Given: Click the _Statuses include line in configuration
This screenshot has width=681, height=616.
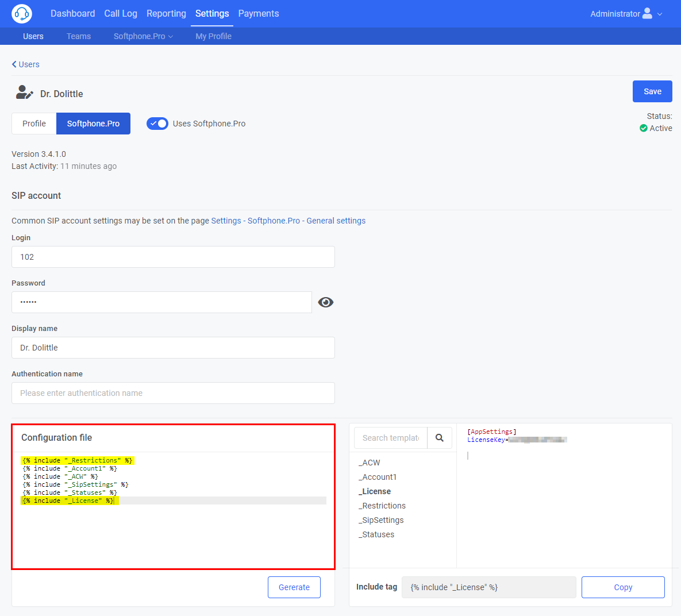Looking at the screenshot, I should click(x=70, y=492).
